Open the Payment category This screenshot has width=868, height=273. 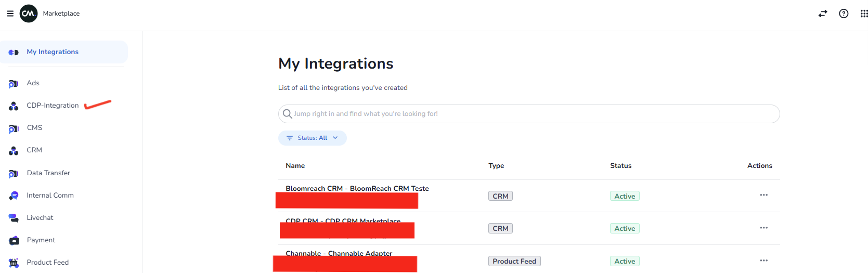41,240
